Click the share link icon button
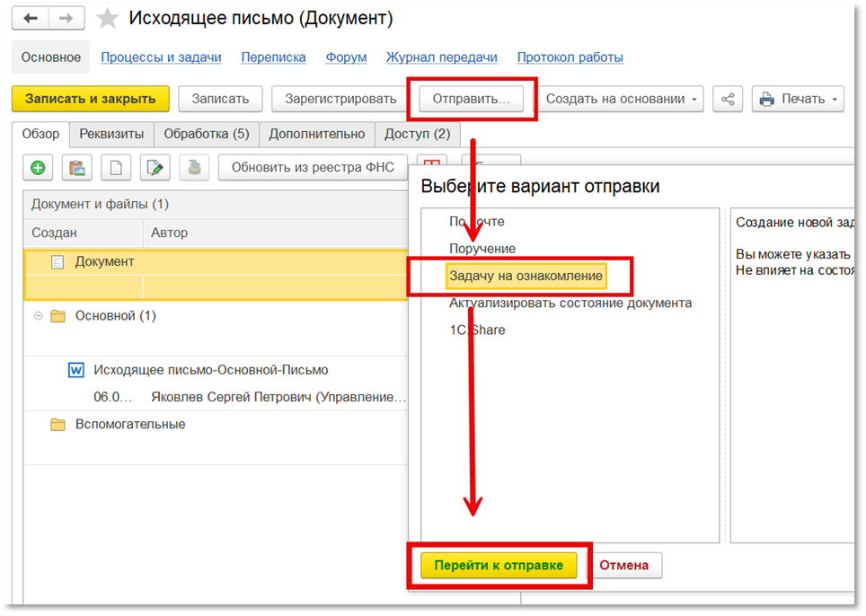 click(x=728, y=100)
